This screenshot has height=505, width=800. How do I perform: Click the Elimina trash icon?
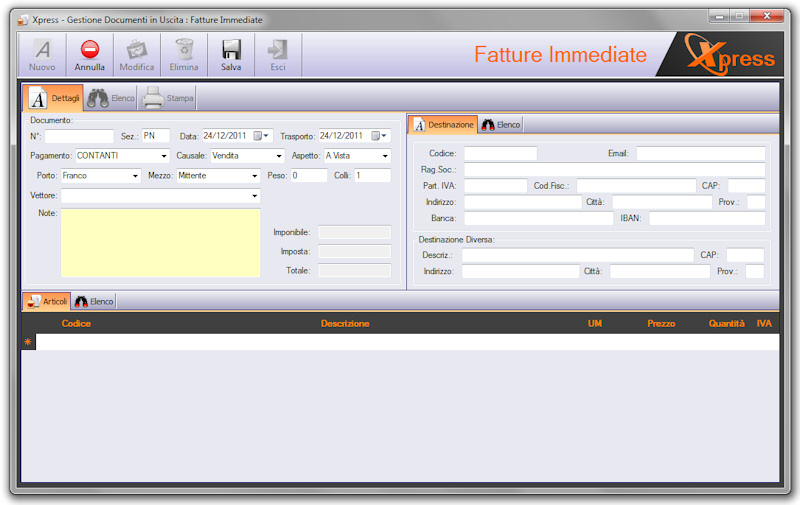pos(184,50)
